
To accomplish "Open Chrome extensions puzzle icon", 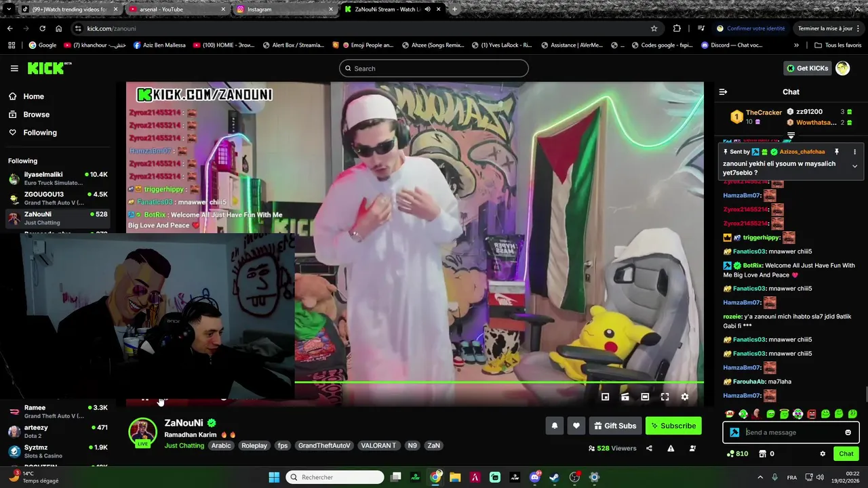I will [x=677, y=28].
